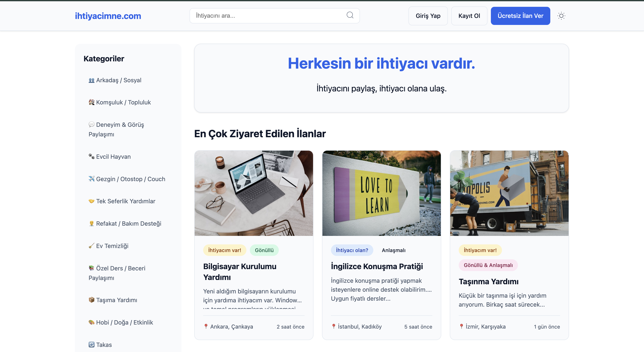Viewport: 644px width, 352px height.
Task: Click inside the İhtiyacını ara search field
Action: (265, 16)
